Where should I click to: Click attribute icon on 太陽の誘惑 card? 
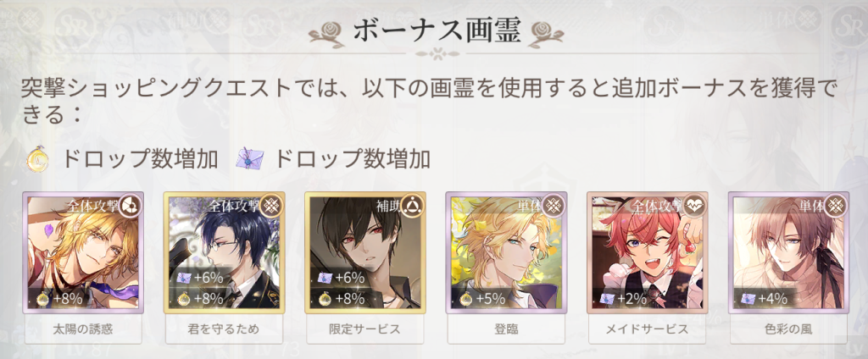(x=131, y=205)
